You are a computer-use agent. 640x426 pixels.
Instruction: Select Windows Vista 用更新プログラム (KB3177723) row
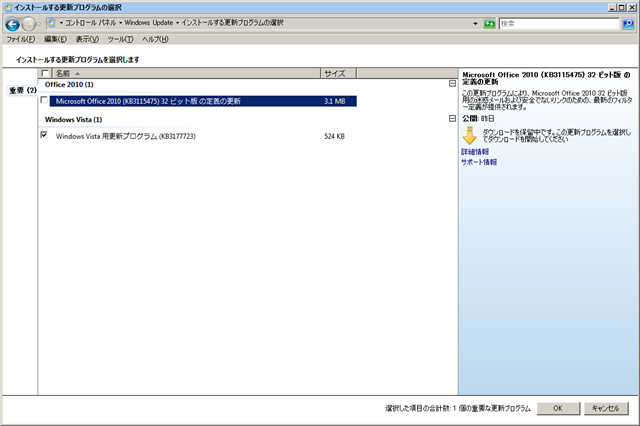coord(203,136)
